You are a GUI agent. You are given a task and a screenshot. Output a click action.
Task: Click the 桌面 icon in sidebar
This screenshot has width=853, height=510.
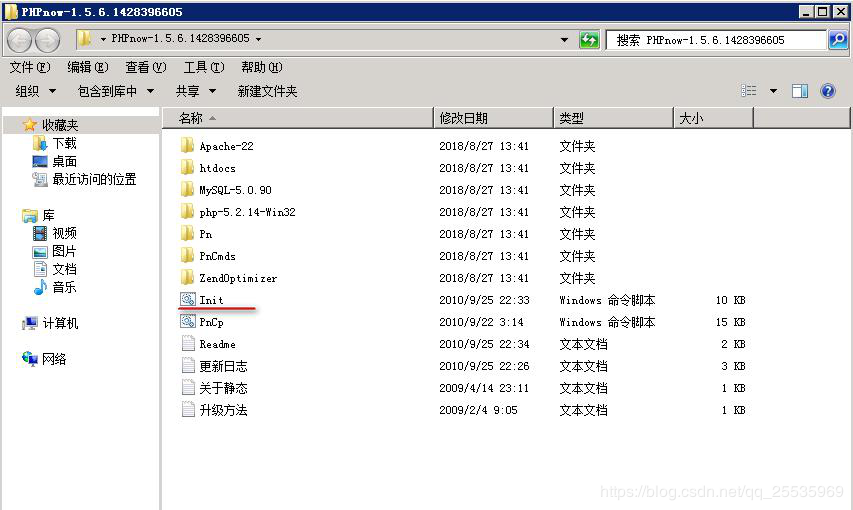[40, 161]
